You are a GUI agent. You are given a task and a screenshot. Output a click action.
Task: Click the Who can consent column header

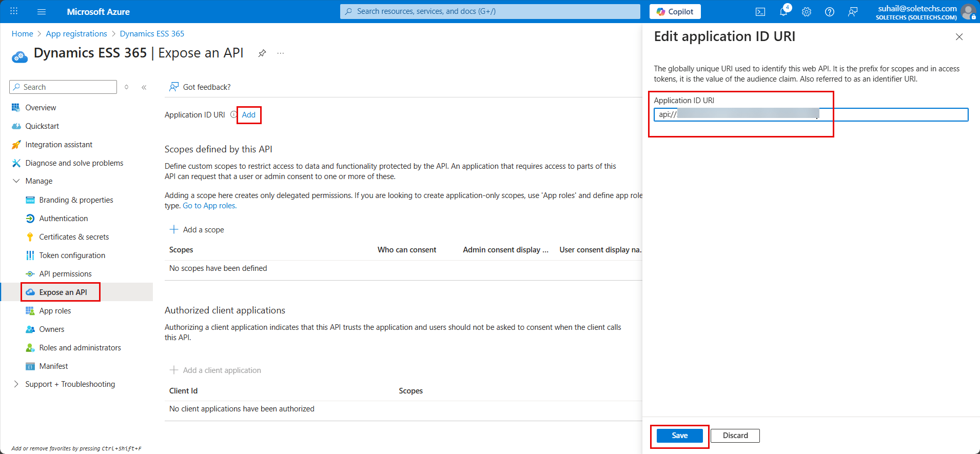[407, 250]
